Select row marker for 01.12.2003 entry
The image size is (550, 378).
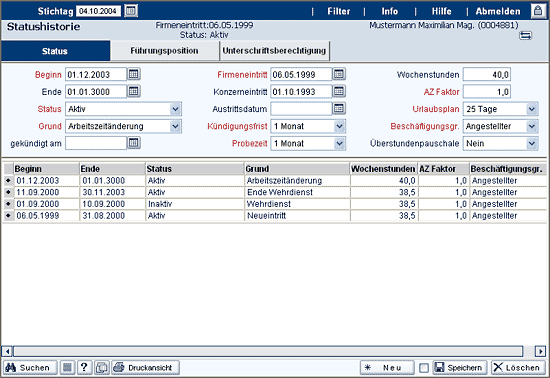(x=8, y=181)
